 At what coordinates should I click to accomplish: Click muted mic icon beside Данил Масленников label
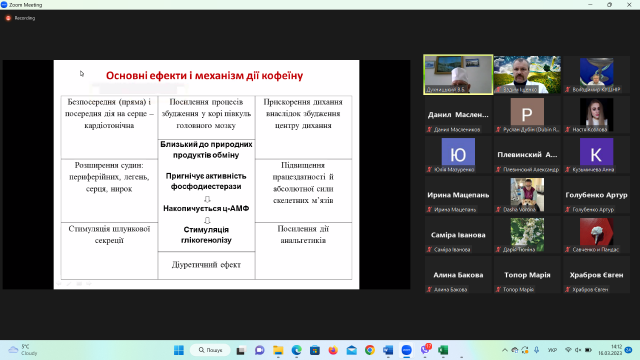coord(429,129)
